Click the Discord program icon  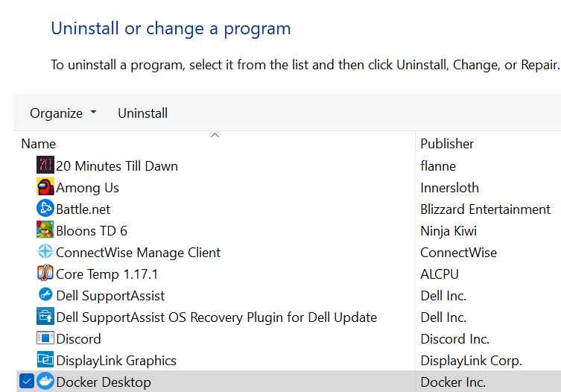pyautogui.click(x=45, y=338)
